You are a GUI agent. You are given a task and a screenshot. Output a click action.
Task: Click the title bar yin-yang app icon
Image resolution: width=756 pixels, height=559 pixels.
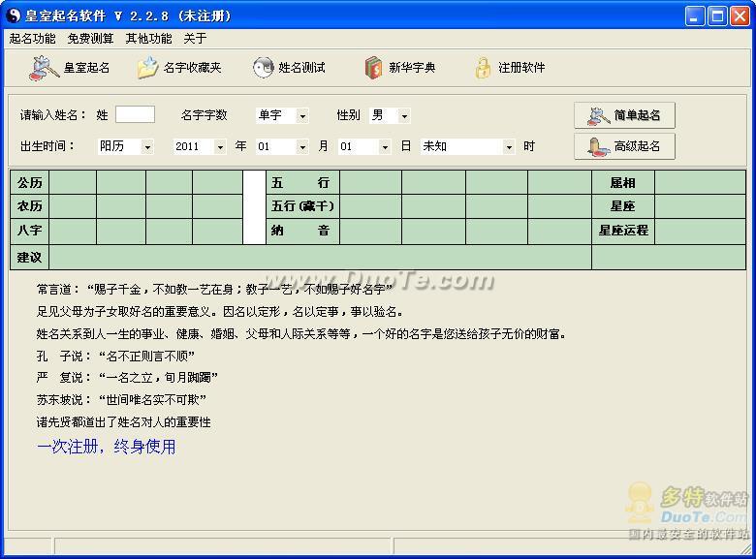click(14, 16)
